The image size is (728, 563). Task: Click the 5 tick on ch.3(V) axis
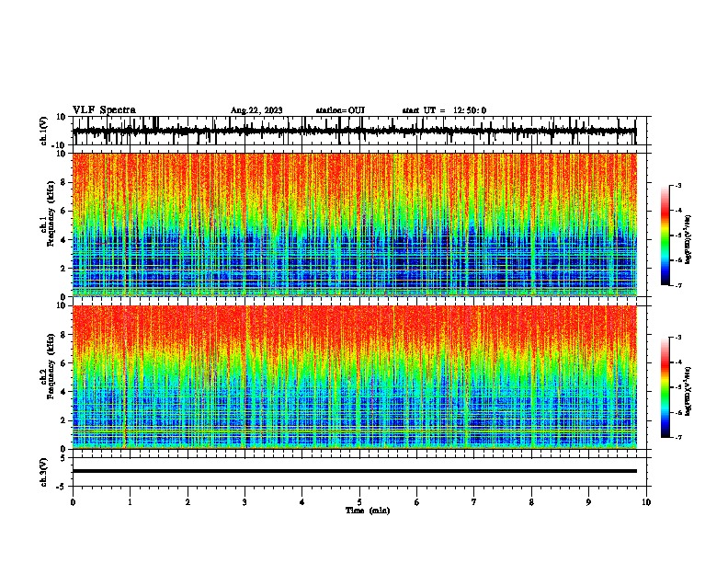click(x=64, y=458)
